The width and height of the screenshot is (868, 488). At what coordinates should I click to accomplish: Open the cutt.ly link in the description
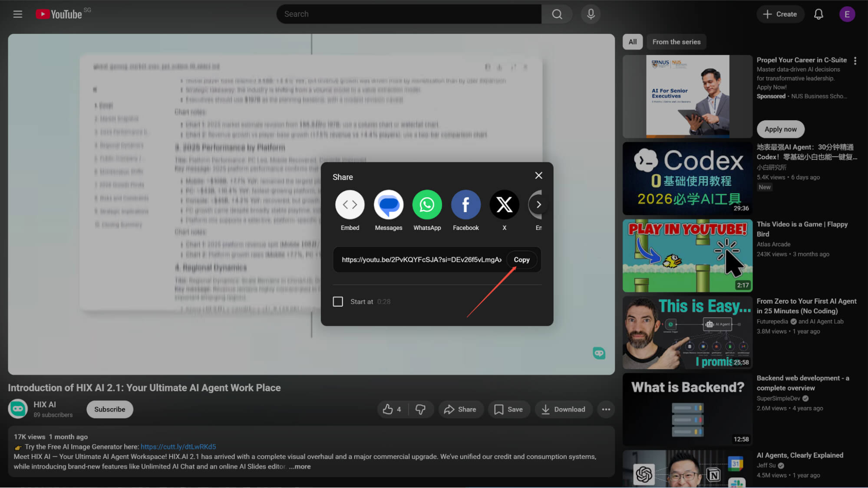pos(178,447)
